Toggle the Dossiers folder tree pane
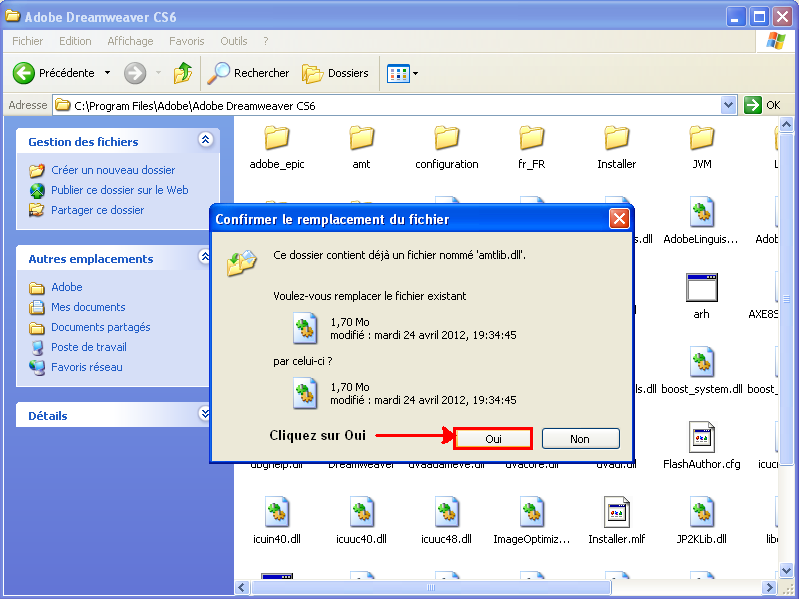The image size is (799, 599). pyautogui.click(x=335, y=73)
